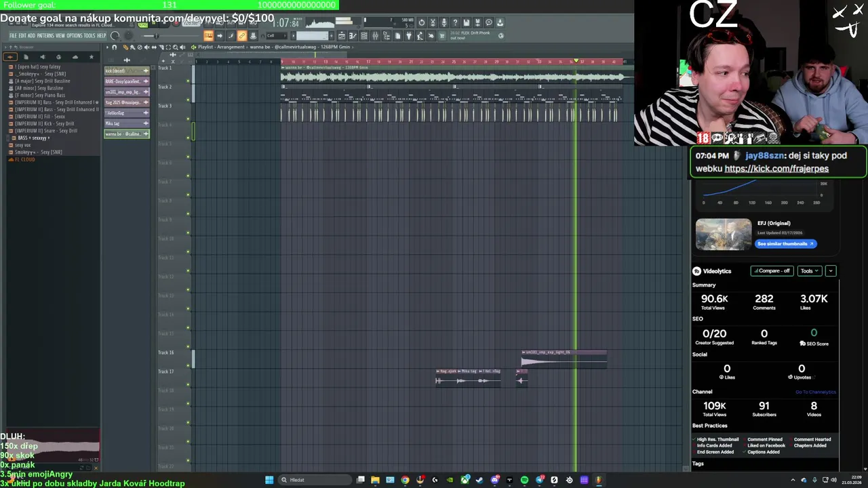This screenshot has width=868, height=488.
Task: Select the playlist zoom magnifier tool
Action: coord(175,47)
